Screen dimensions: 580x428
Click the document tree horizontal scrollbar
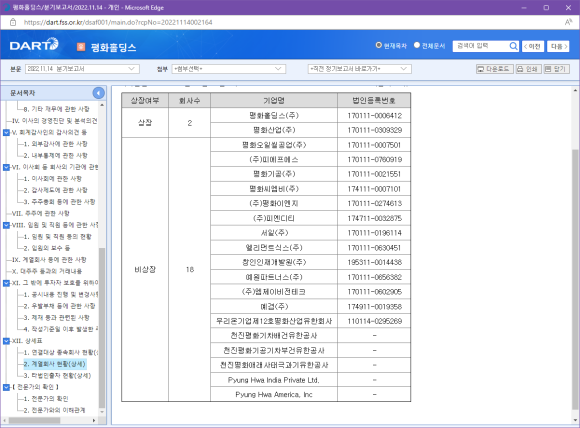click(x=34, y=420)
